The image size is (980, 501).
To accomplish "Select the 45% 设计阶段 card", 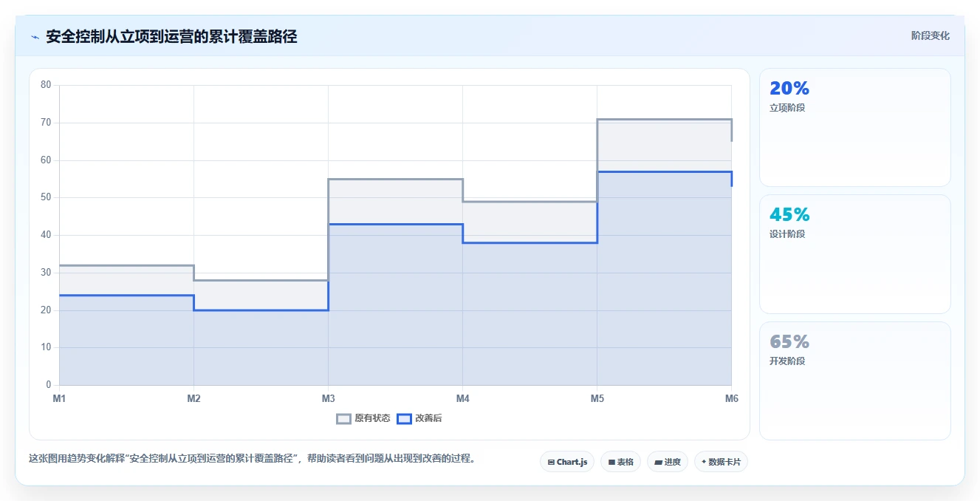I will coord(854,254).
